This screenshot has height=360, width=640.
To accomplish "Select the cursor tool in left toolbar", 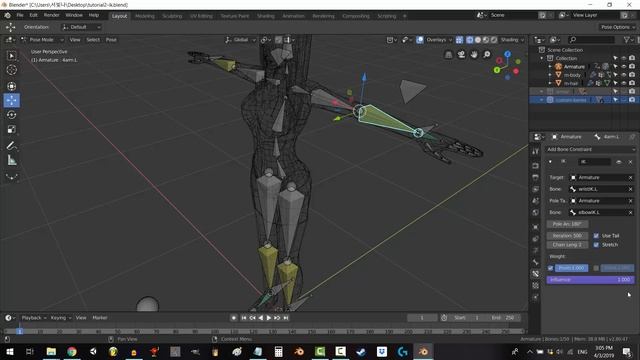I will [11, 70].
